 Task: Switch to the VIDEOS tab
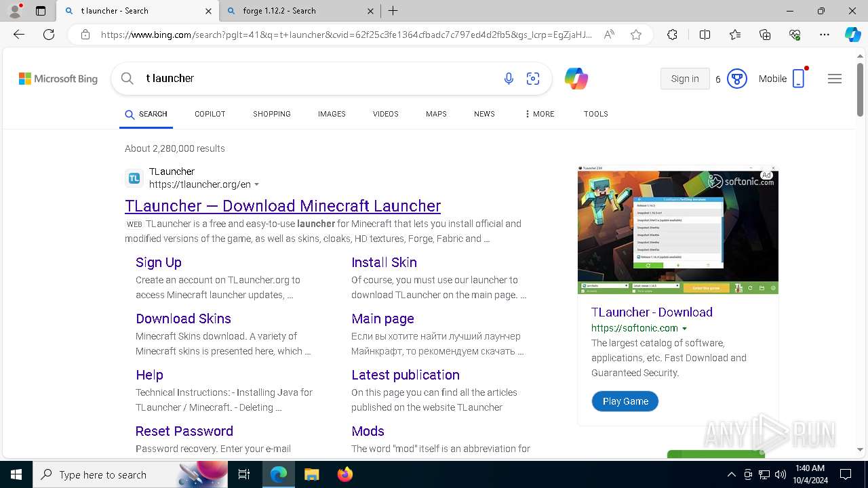click(x=386, y=114)
